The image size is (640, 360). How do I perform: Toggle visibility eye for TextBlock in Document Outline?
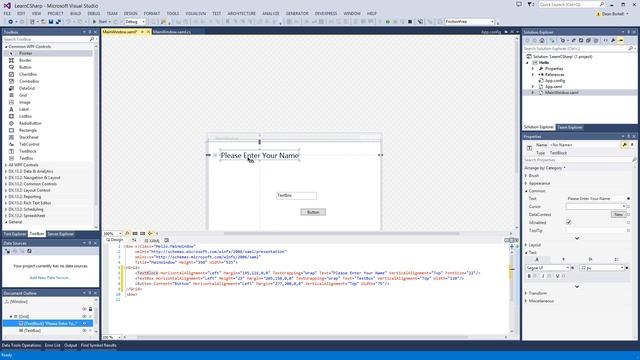pyautogui.click(x=84, y=324)
